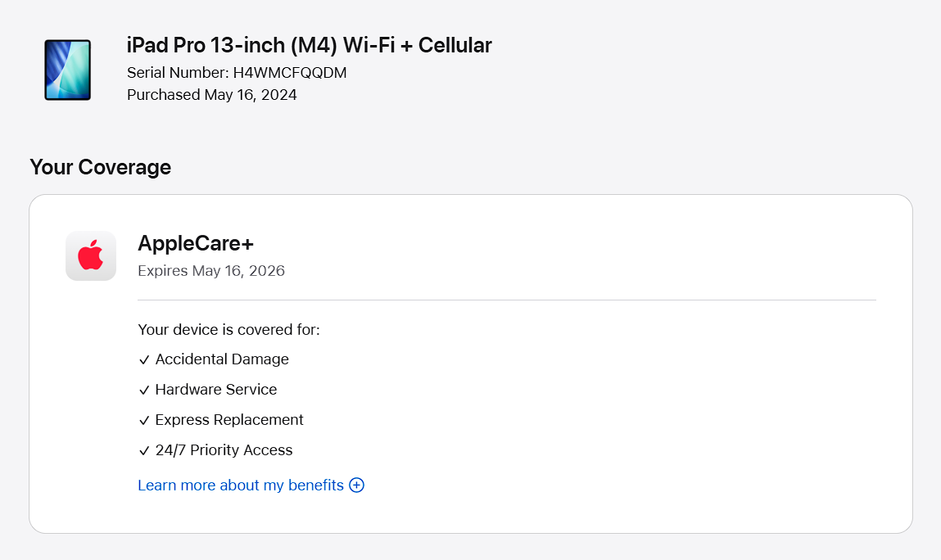The height and width of the screenshot is (560, 941).
Task: Click the checkmark next to Express Replacement
Action: (x=144, y=421)
